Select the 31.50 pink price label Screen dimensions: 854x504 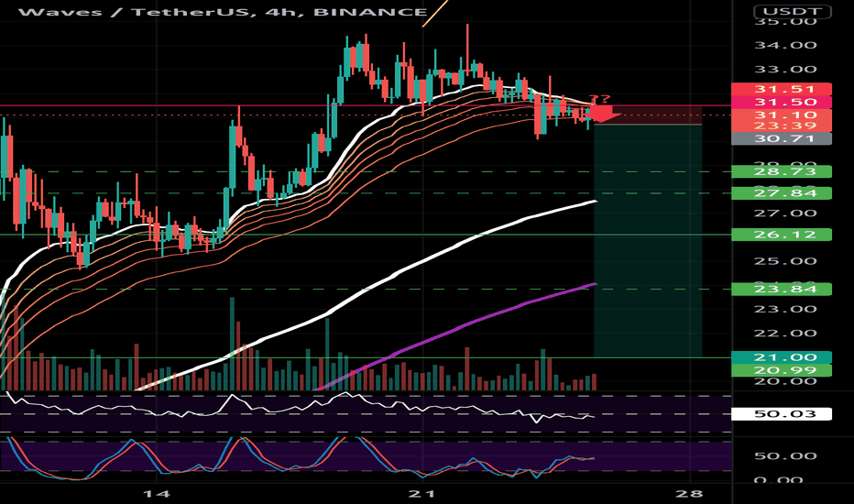point(782,102)
